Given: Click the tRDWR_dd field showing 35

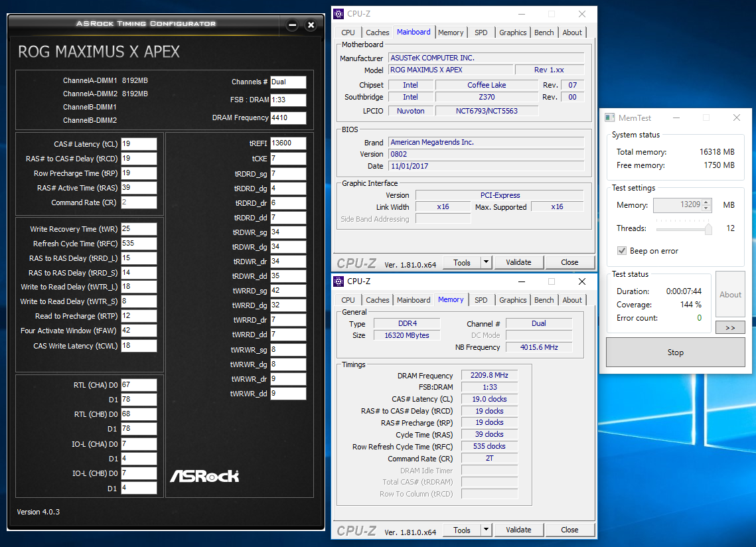Looking at the screenshot, I should pyautogui.click(x=288, y=276).
